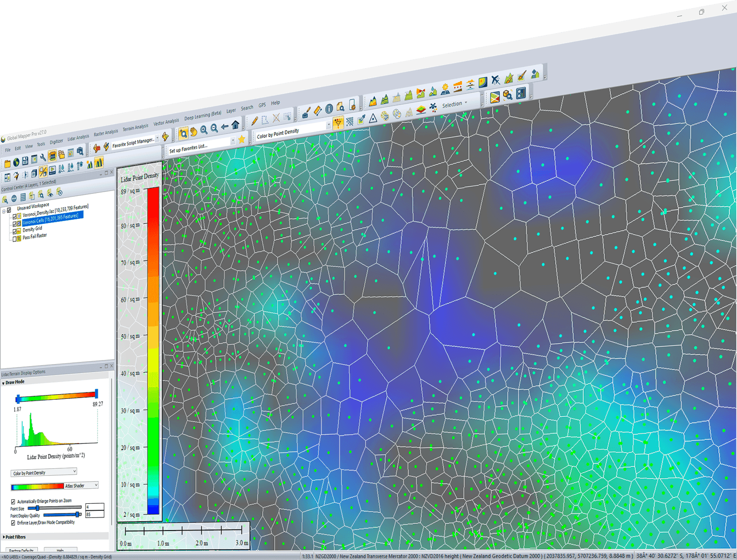The image size is (737, 560).
Task: Open the Help menu
Action: [275, 103]
